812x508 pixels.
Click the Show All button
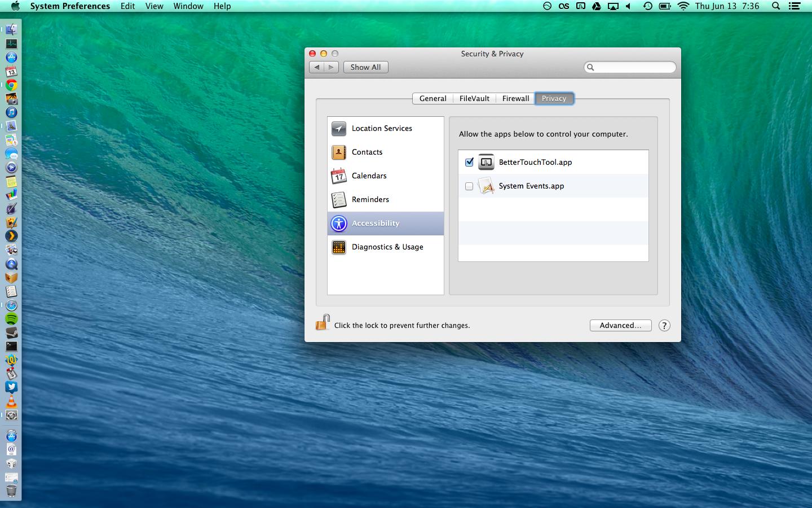point(365,67)
